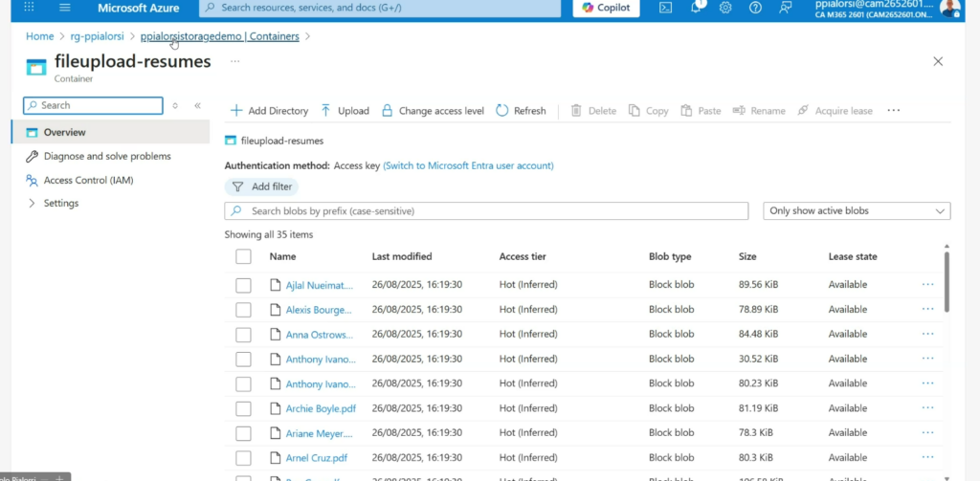Collapse the left sidebar menu
Screen dimensions: 980x481
click(x=197, y=106)
